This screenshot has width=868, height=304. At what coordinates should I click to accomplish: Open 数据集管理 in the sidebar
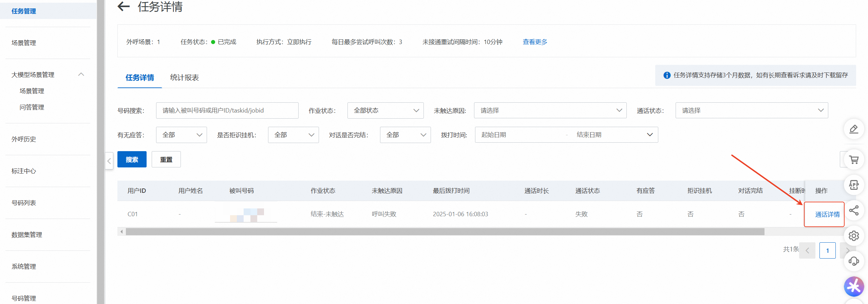(27, 235)
